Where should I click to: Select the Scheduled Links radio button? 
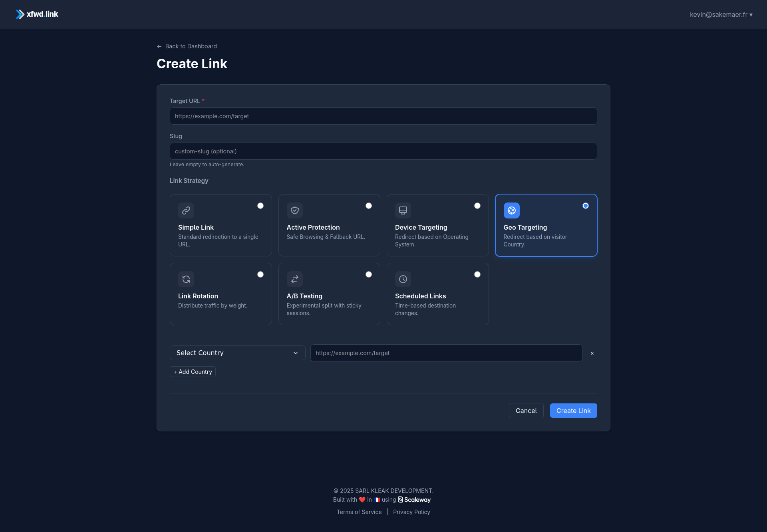click(477, 274)
